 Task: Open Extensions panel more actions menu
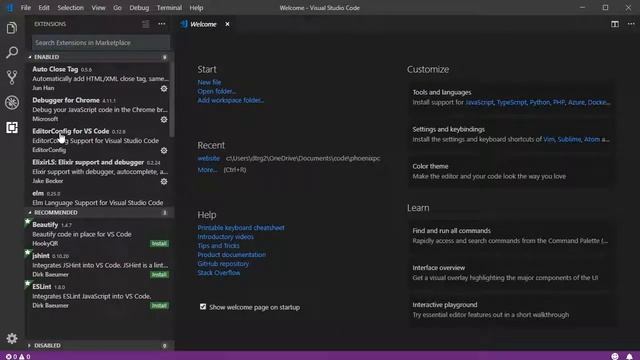click(x=162, y=24)
